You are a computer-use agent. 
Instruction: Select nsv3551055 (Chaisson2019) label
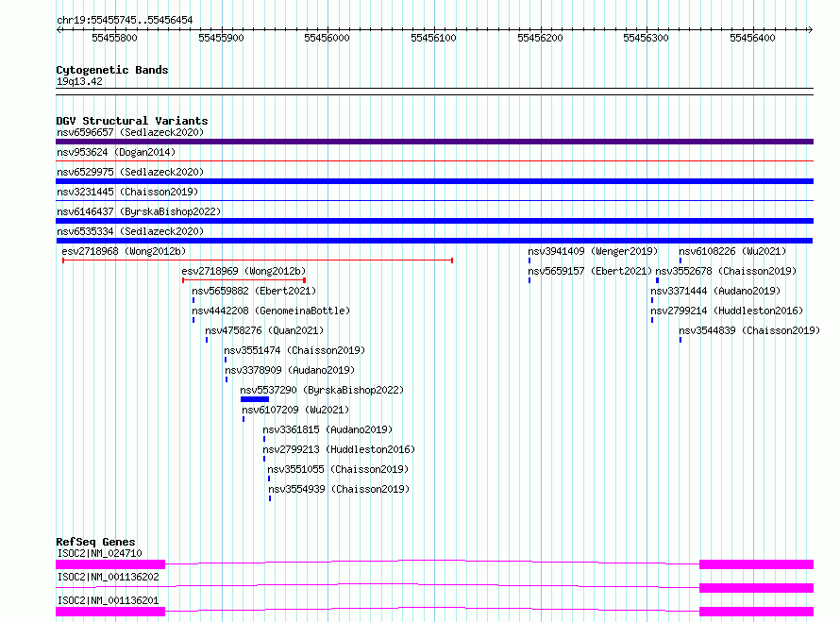(x=339, y=469)
